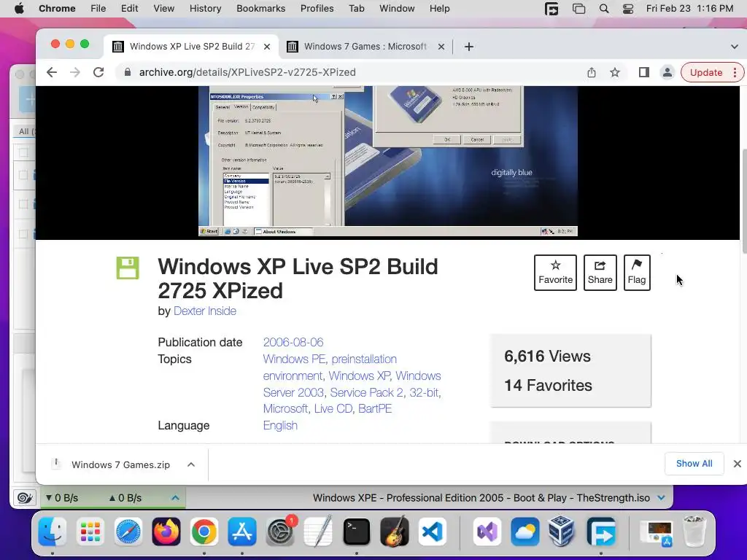This screenshot has height=560, width=747.
Task: Switch to Windows 7 Games tab
Action: pos(365,47)
